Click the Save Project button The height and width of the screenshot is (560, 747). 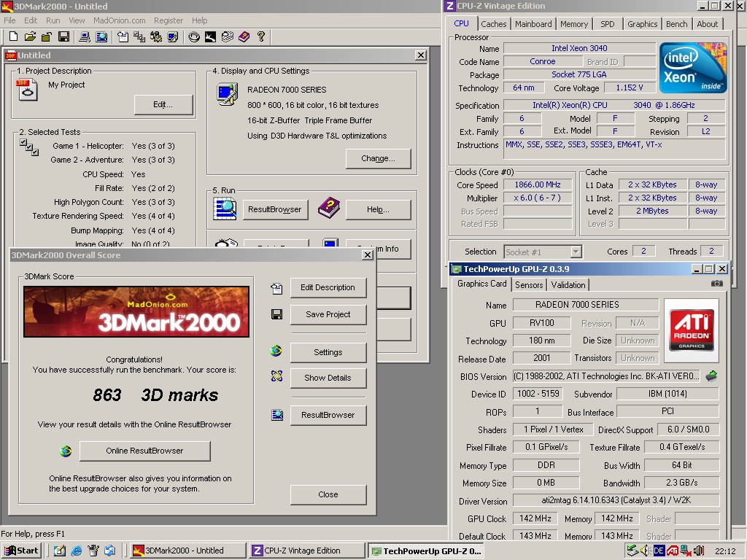click(328, 314)
